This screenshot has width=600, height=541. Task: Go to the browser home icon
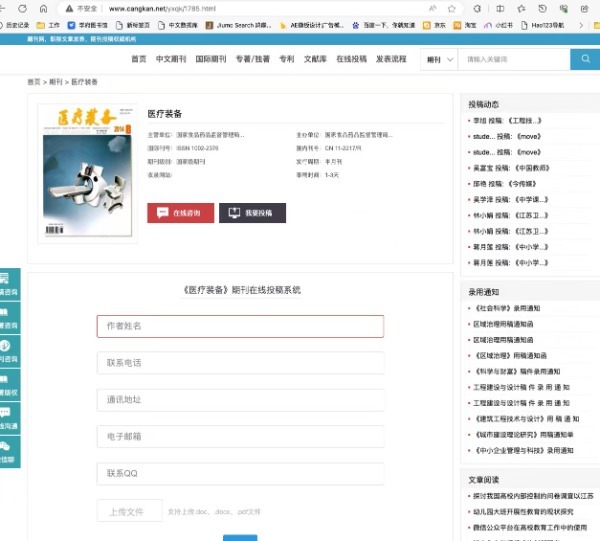[x=44, y=8]
